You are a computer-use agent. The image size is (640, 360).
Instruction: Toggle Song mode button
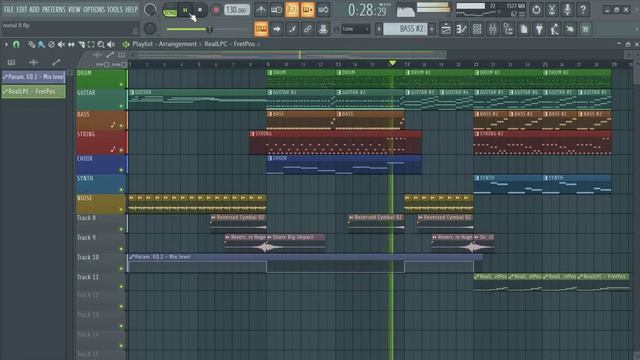point(169,12)
